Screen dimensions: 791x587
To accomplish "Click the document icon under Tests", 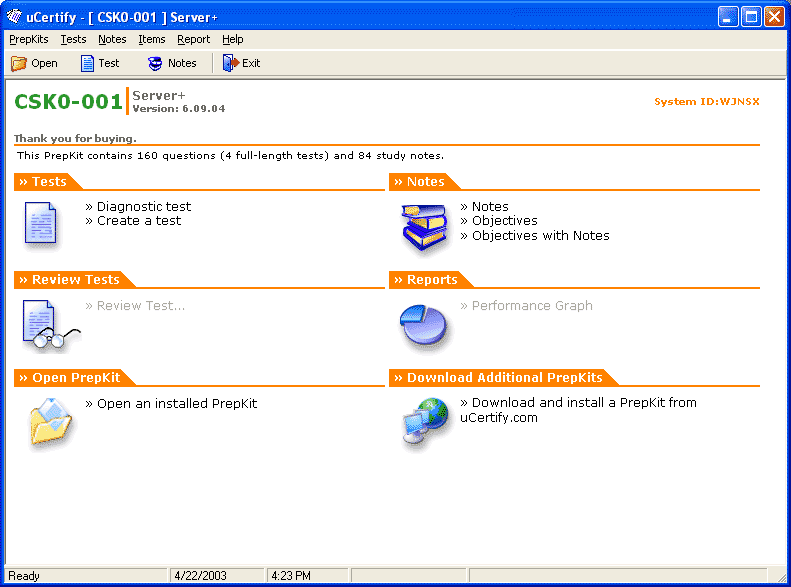I will (x=40, y=225).
